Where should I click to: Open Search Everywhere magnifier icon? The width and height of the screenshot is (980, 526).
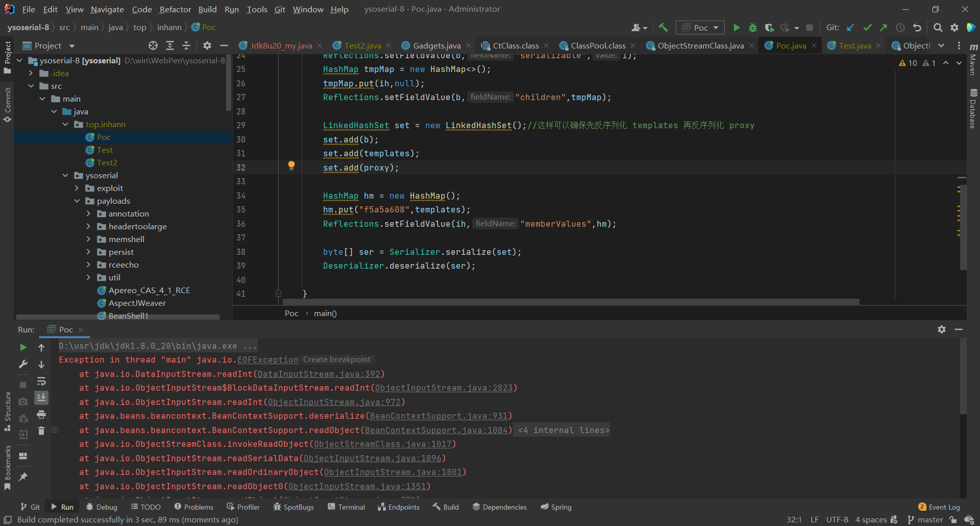click(938, 28)
